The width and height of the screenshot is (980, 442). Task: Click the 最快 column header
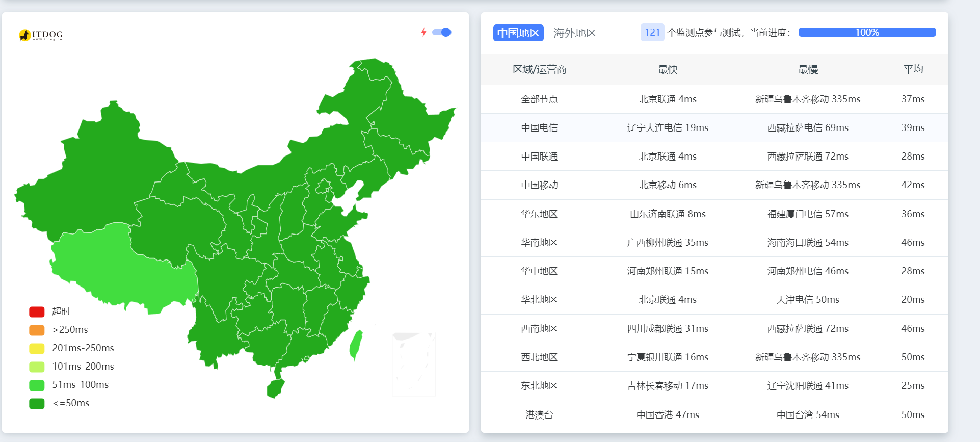[668, 69]
